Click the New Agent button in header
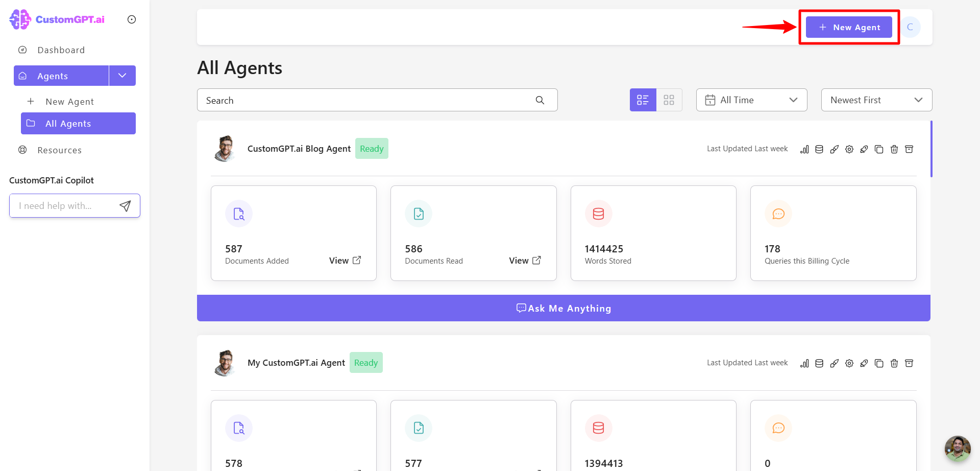 point(849,27)
